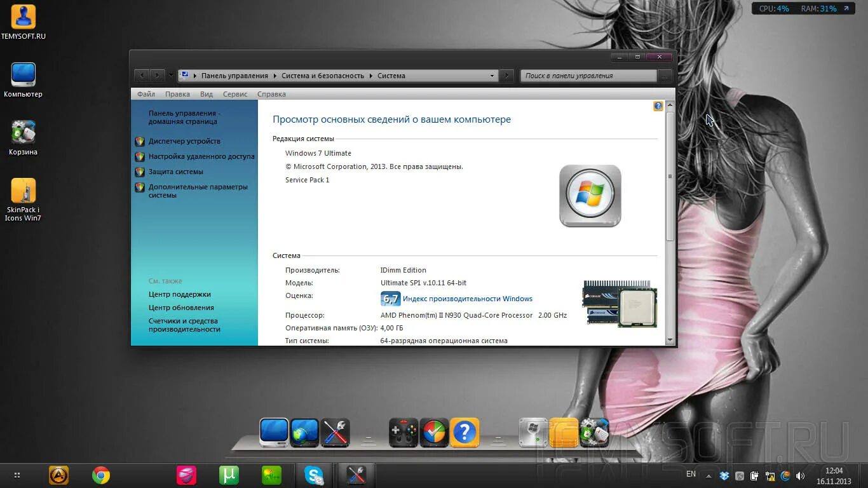The width and height of the screenshot is (868, 488).
Task: Click the scrollbar up arrow
Action: coord(670,105)
